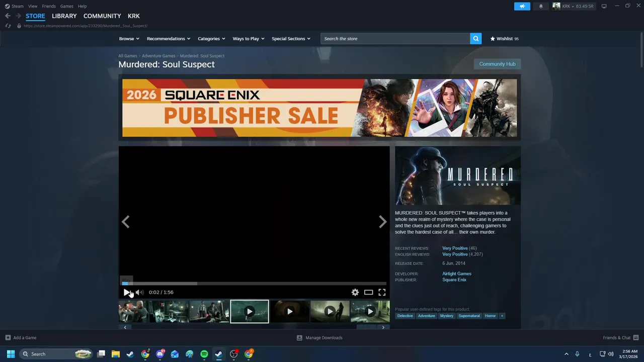Expand the Categories dropdown
Image resolution: width=644 pixels, height=362 pixels.
click(212, 39)
